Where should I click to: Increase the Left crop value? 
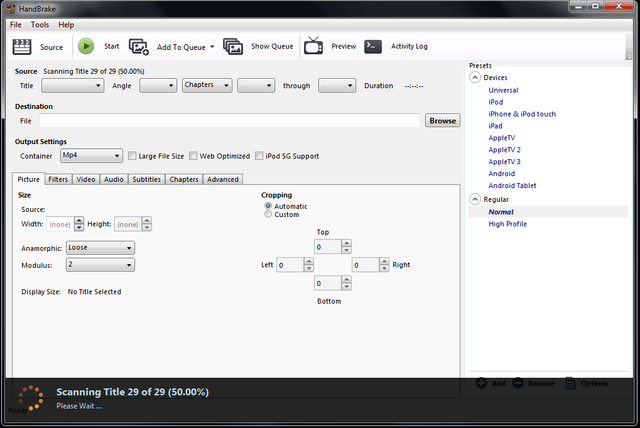(309, 261)
